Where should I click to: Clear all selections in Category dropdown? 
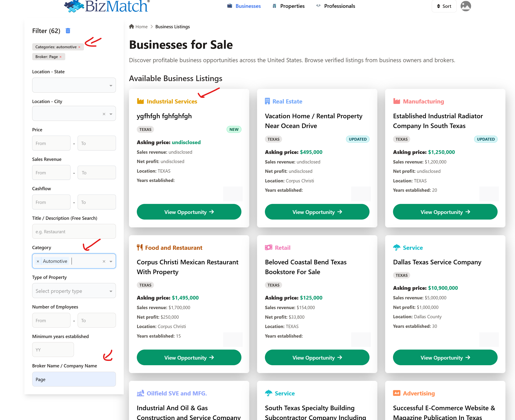[x=104, y=261]
